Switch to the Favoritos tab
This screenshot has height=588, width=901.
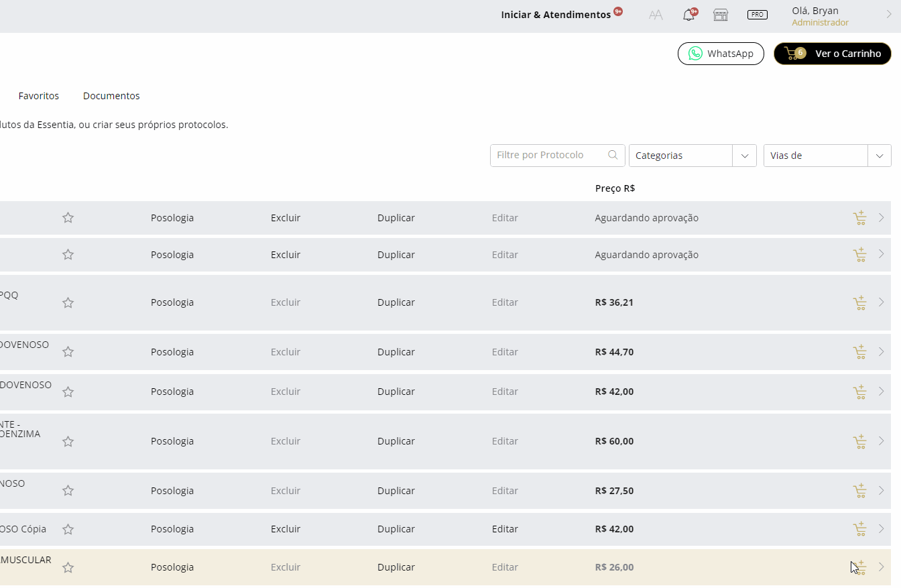pos(39,96)
